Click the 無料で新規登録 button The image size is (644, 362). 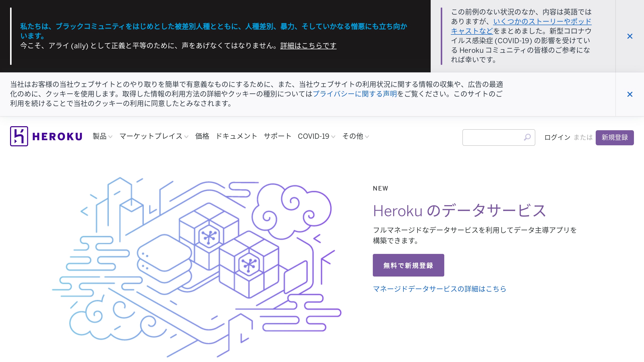click(408, 265)
